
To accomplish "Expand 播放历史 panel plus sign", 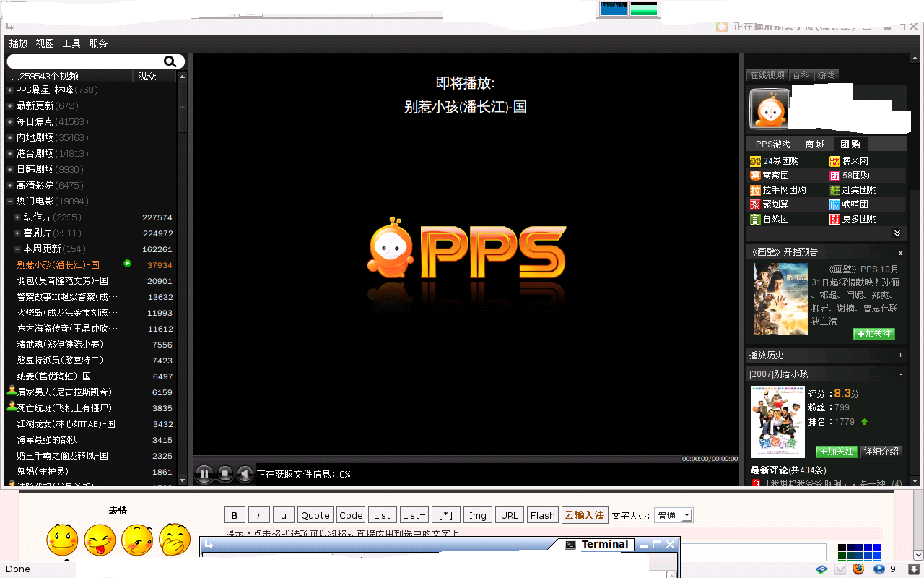I will coord(900,355).
